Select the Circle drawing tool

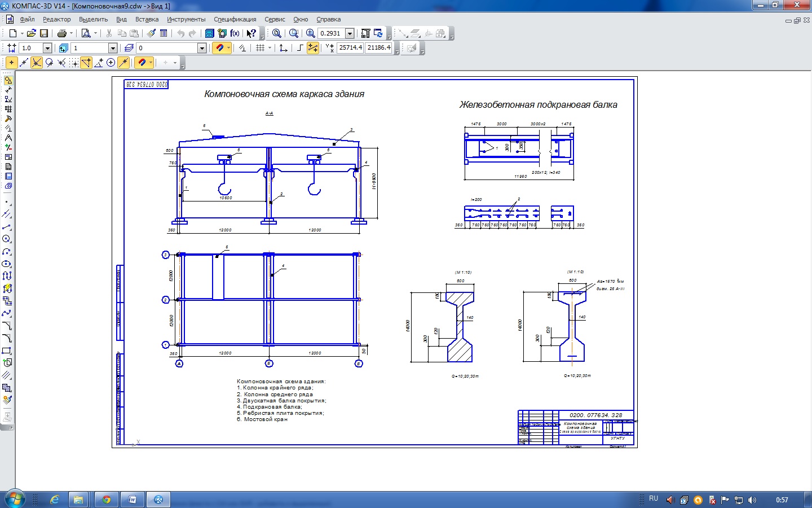7,238
